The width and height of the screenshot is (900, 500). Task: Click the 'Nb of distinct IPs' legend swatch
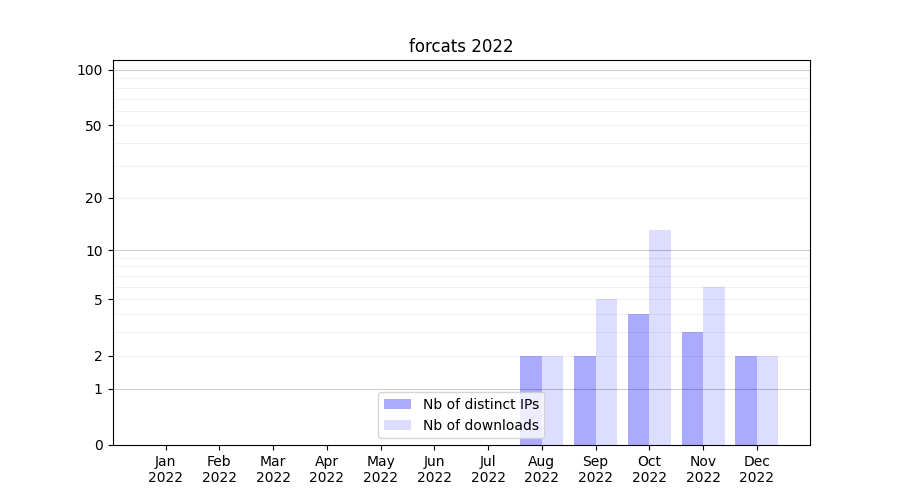click(397, 404)
